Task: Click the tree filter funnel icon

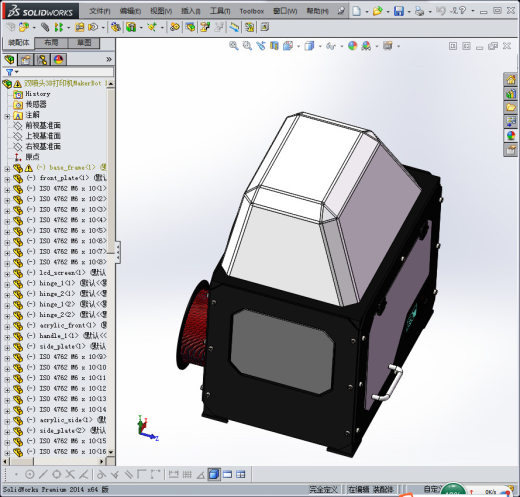Action: click(9, 72)
